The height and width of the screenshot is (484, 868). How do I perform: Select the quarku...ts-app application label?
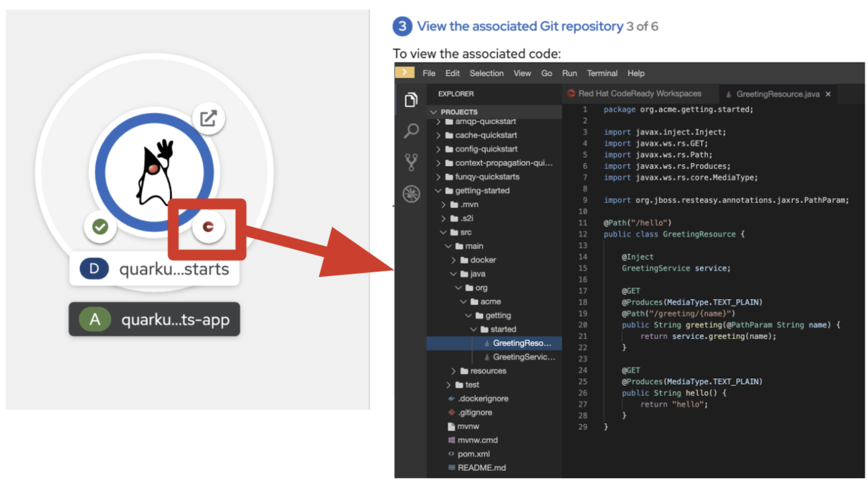tap(155, 320)
